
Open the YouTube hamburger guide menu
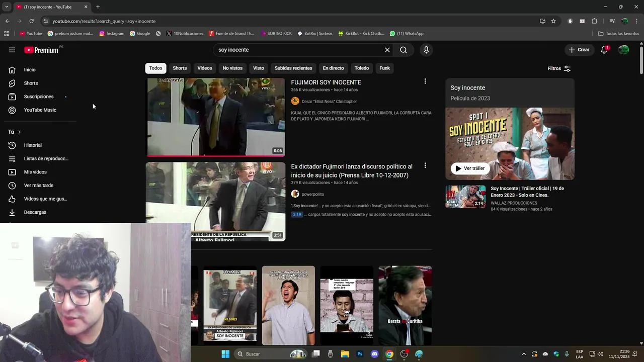click(12, 50)
